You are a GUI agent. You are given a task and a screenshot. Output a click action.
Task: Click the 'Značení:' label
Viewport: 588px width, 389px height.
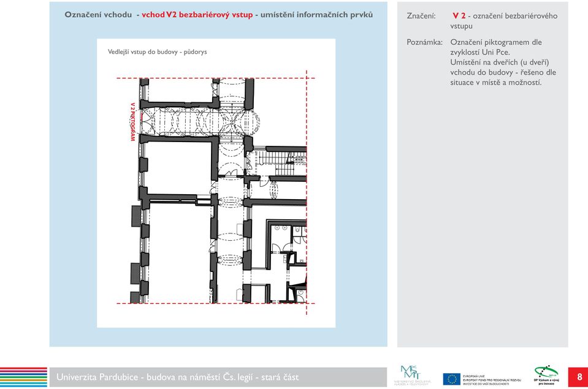coord(421,16)
